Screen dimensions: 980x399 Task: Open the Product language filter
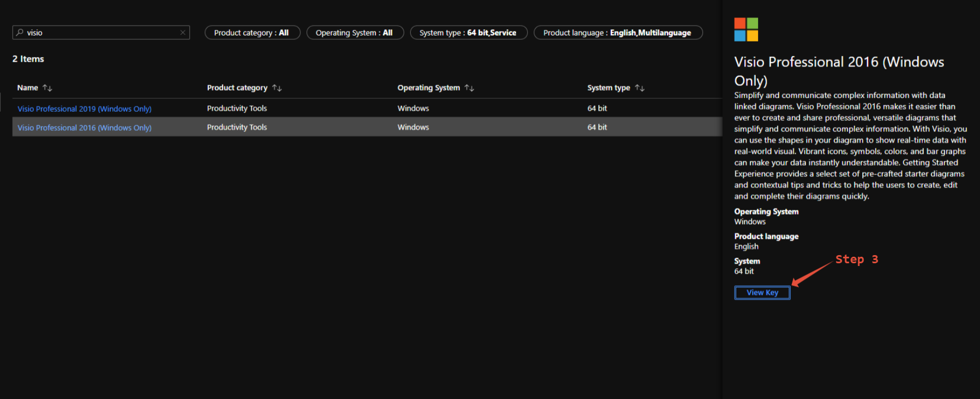[x=618, y=33]
